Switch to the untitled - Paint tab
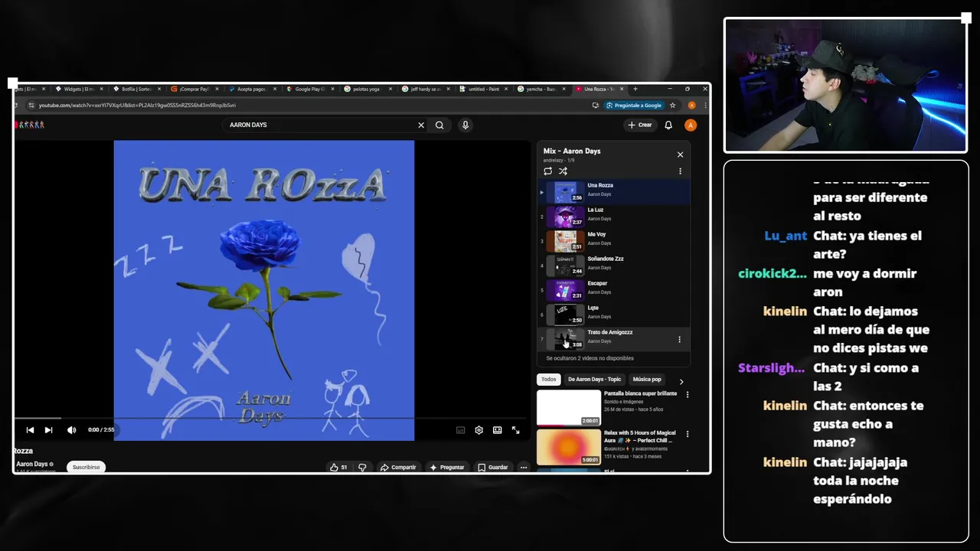The image size is (980, 551). pyautogui.click(x=482, y=89)
